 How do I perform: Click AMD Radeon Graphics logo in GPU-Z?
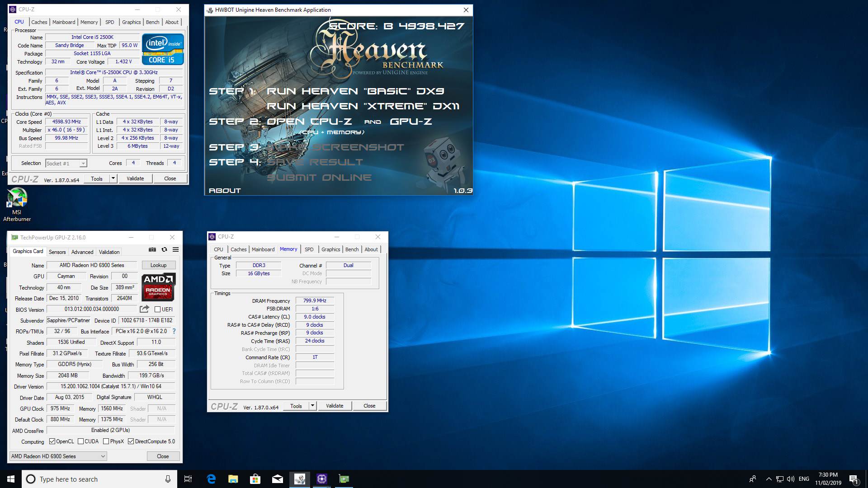(158, 287)
